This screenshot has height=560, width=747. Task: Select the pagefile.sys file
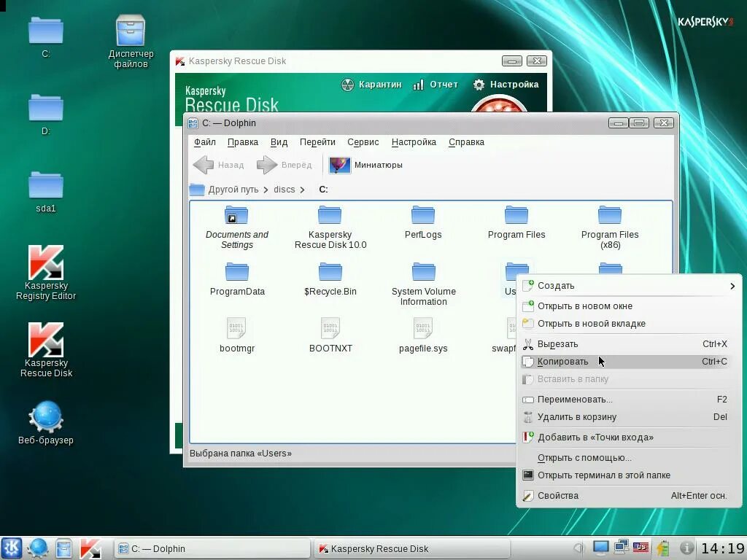click(423, 335)
